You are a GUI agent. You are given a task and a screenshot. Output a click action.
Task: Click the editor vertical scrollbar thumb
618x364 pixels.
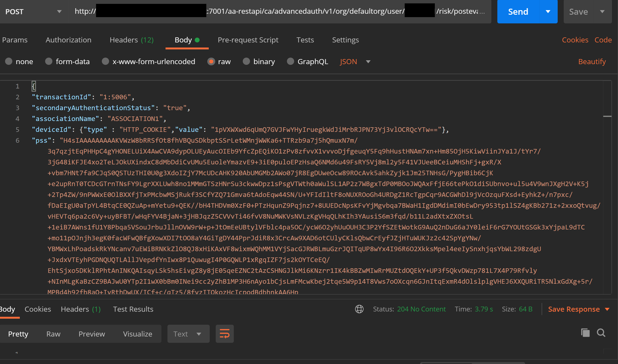click(x=607, y=116)
